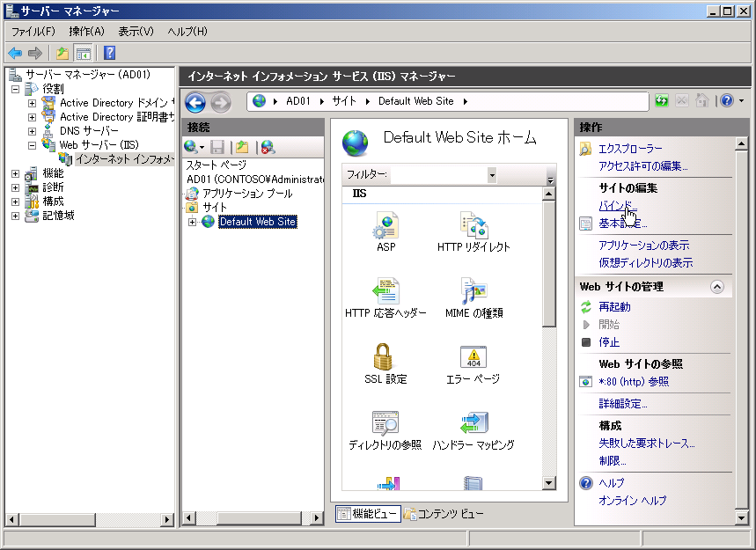Screen dimensions: 756x550
Task: Click the blue help question mark toolbar icon
Action: (x=109, y=53)
